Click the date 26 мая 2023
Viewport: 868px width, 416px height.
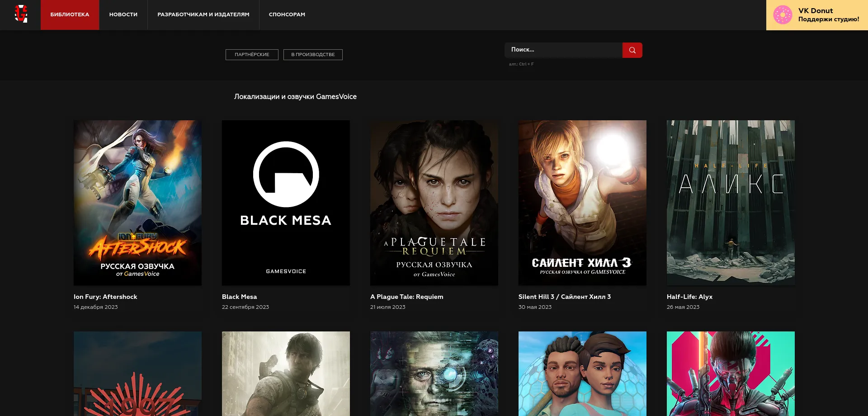(x=683, y=307)
